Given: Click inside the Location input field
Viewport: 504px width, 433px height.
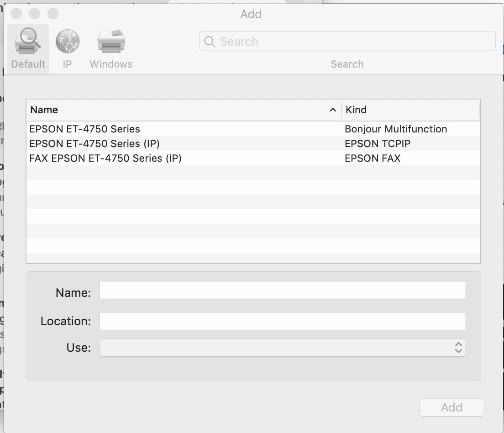Looking at the screenshot, I should click(282, 321).
